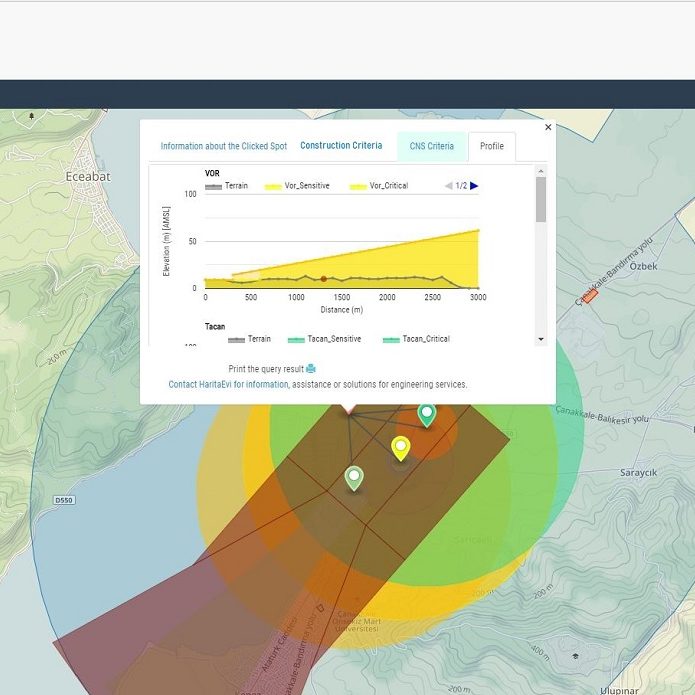Viewport: 695px width, 695px height.
Task: Close the information popup
Action: pyautogui.click(x=548, y=127)
